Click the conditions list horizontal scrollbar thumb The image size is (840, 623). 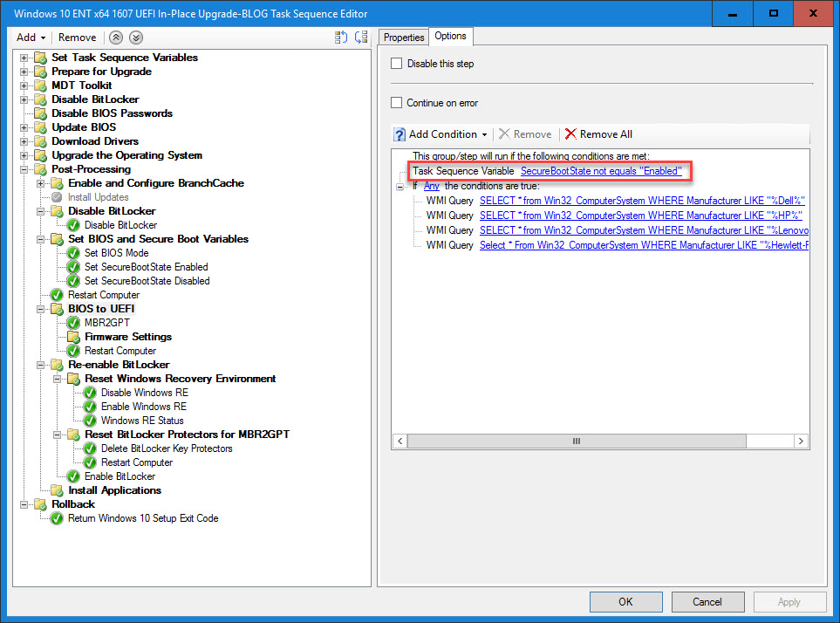pyautogui.click(x=576, y=442)
